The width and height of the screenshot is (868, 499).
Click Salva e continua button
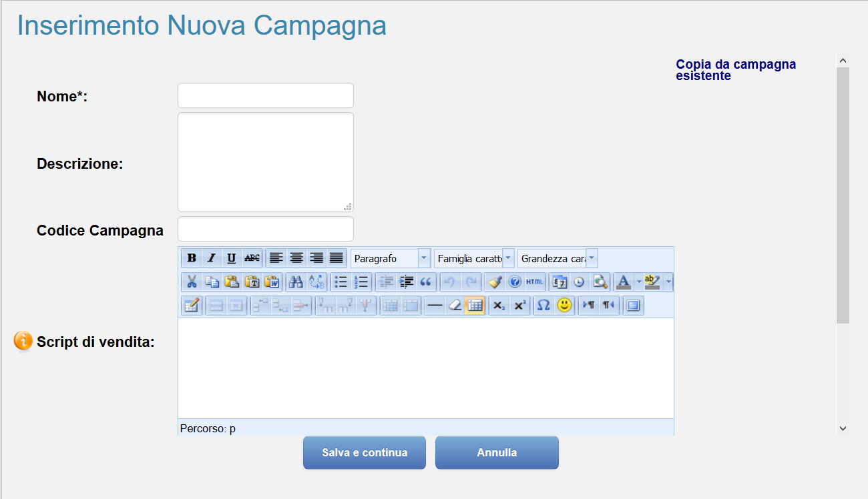tap(365, 452)
